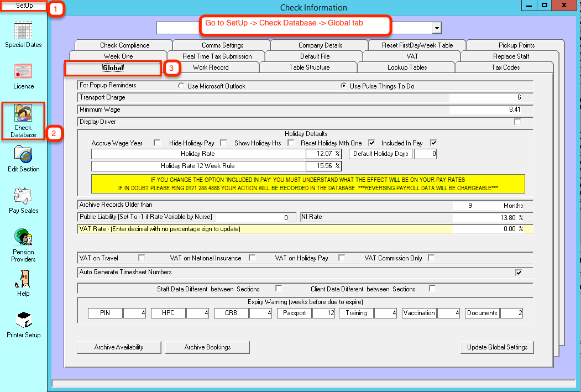Open the SetUp menu
The image size is (581, 392).
pyautogui.click(x=24, y=6)
